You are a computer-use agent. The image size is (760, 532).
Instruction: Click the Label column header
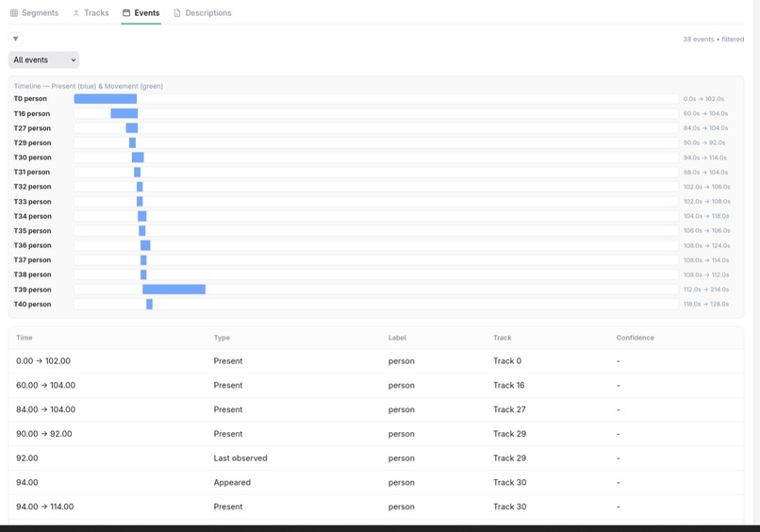[x=398, y=338]
